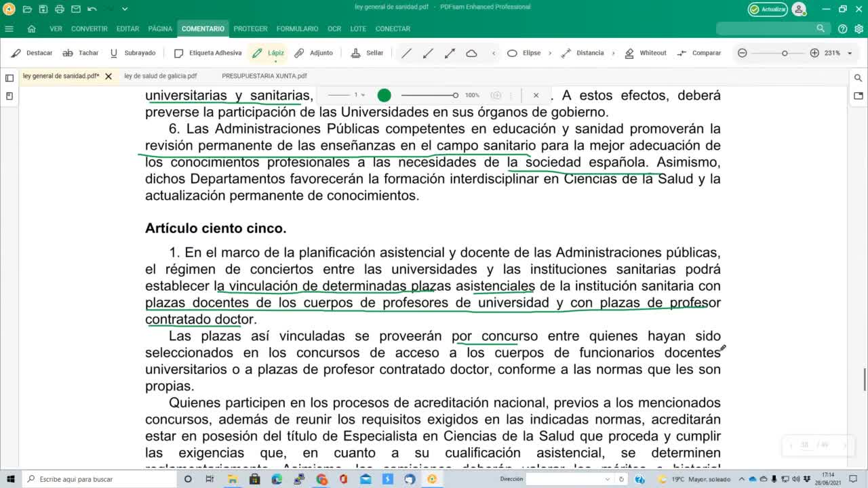
Task: Close the pencil options floating bar
Action: [x=536, y=96]
